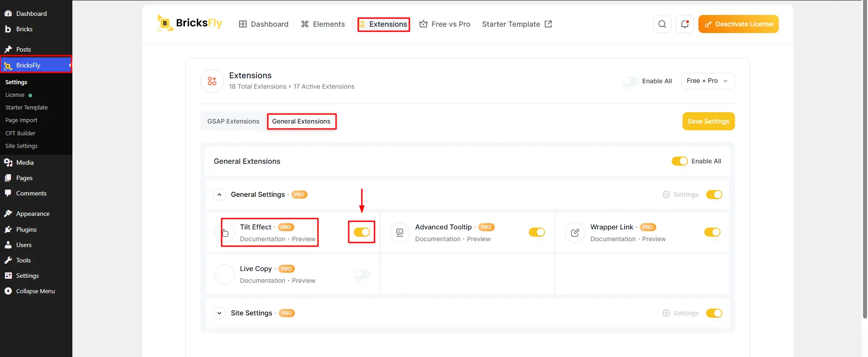The image size is (868, 357).
Task: Collapse the General Settings section chevron
Action: click(x=219, y=195)
